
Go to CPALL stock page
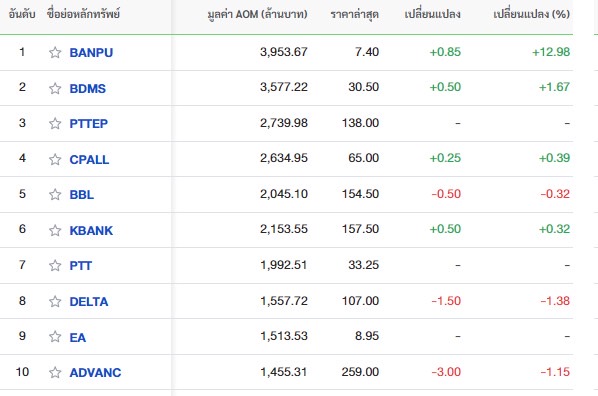[89, 159]
